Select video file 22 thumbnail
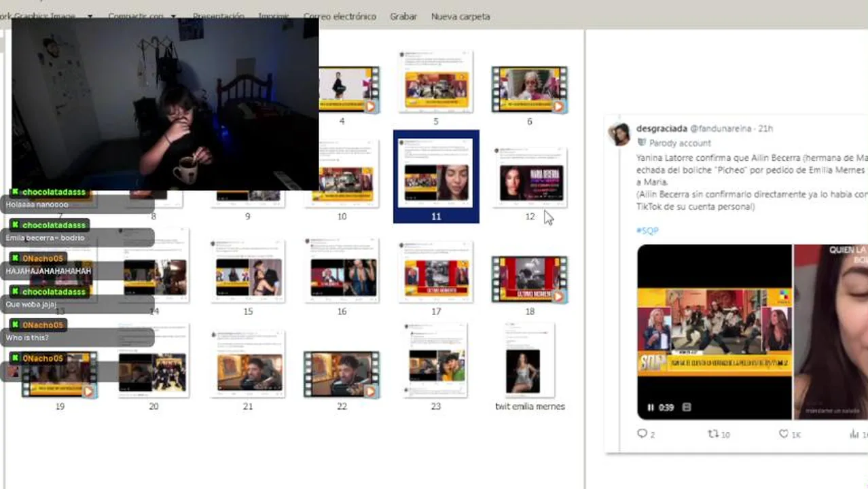868x489 pixels. pos(342,374)
